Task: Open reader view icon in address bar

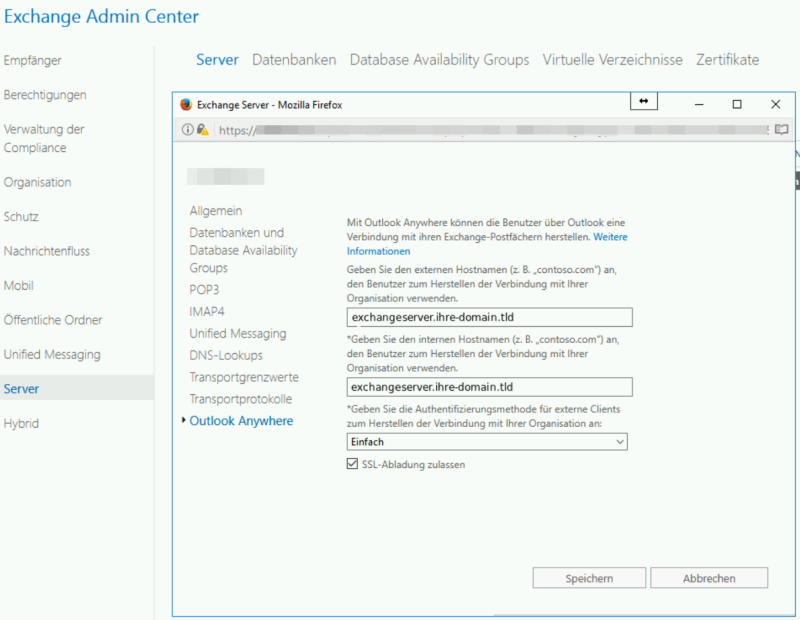Action: click(x=781, y=130)
